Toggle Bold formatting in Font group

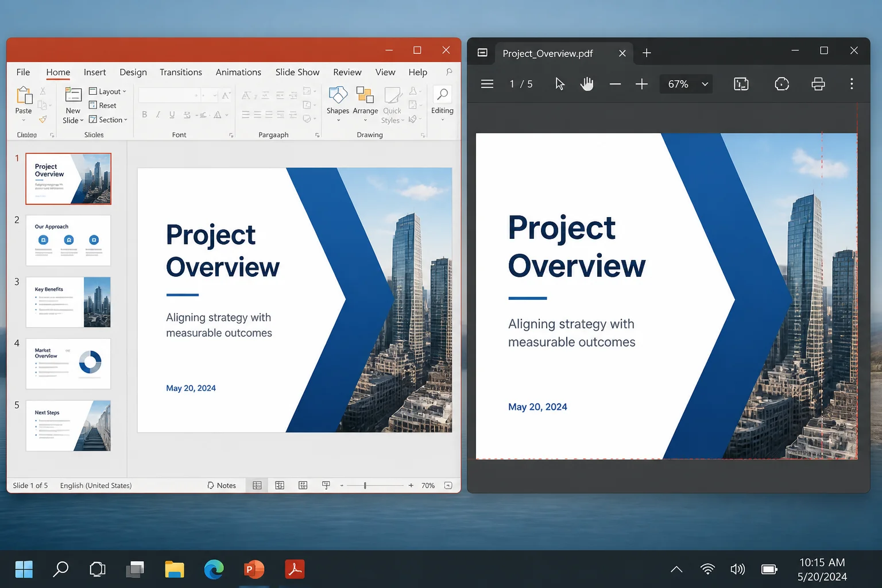point(144,114)
